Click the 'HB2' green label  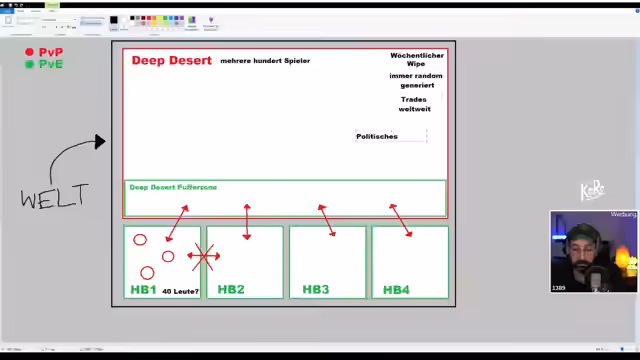pyautogui.click(x=231, y=289)
